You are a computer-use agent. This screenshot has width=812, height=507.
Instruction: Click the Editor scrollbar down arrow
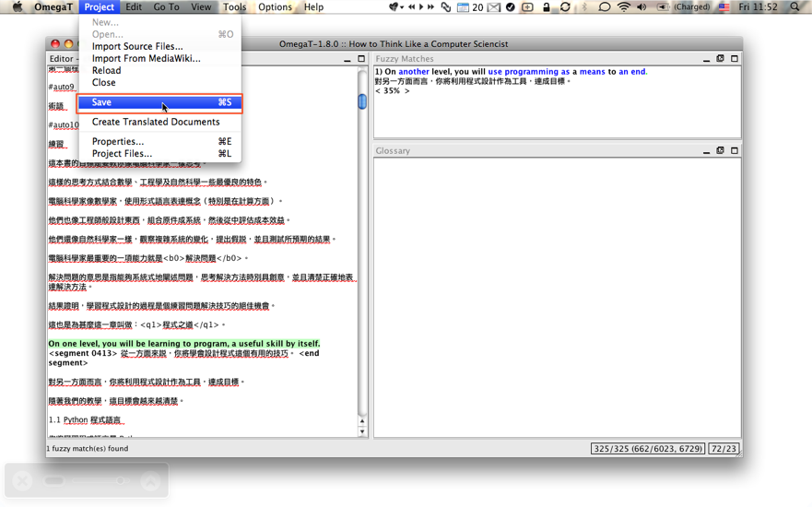pyautogui.click(x=362, y=431)
